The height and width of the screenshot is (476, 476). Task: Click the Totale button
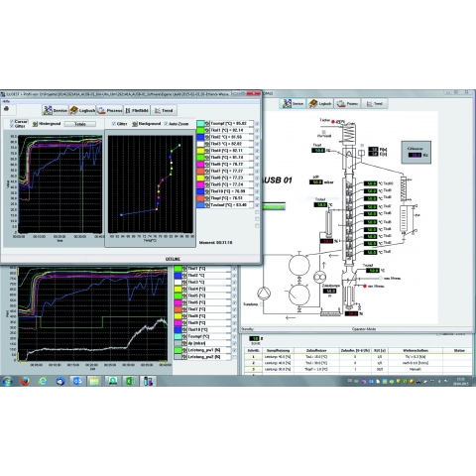(80, 124)
